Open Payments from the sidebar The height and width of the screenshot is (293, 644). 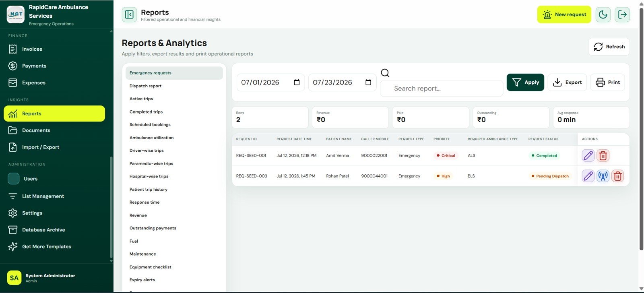54,66
